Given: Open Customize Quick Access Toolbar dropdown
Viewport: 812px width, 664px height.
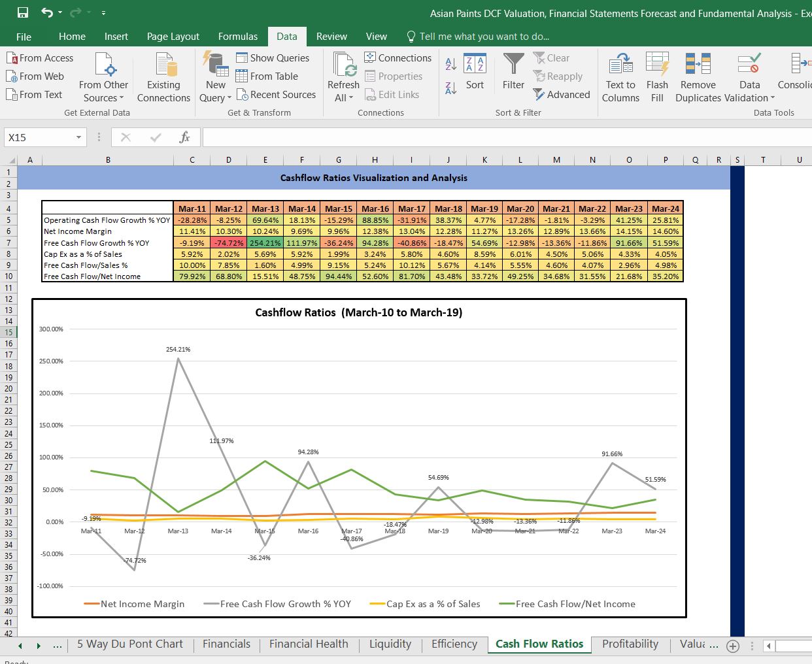Looking at the screenshot, I should pyautogui.click(x=104, y=12).
